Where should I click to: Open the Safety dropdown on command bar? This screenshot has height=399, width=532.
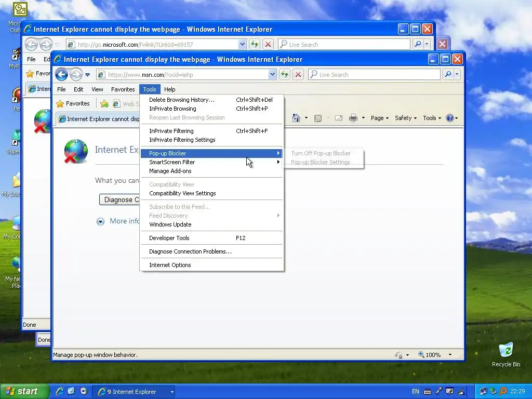[x=406, y=118]
